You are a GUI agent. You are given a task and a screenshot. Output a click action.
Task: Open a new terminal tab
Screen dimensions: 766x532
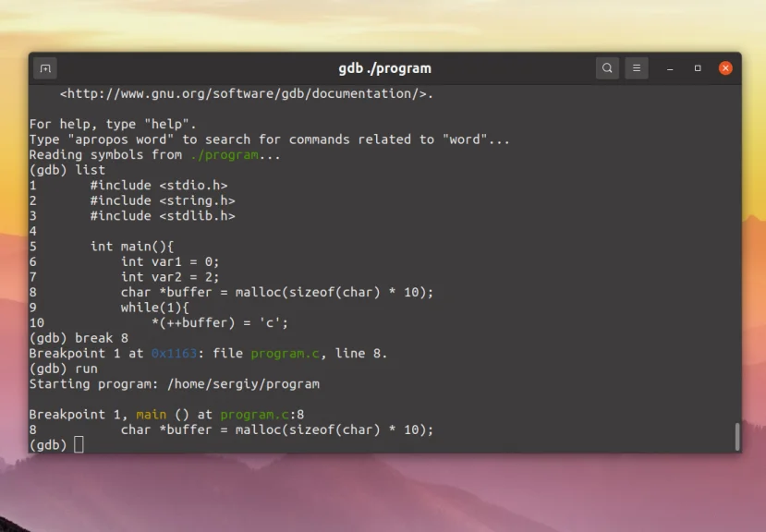tap(45, 68)
